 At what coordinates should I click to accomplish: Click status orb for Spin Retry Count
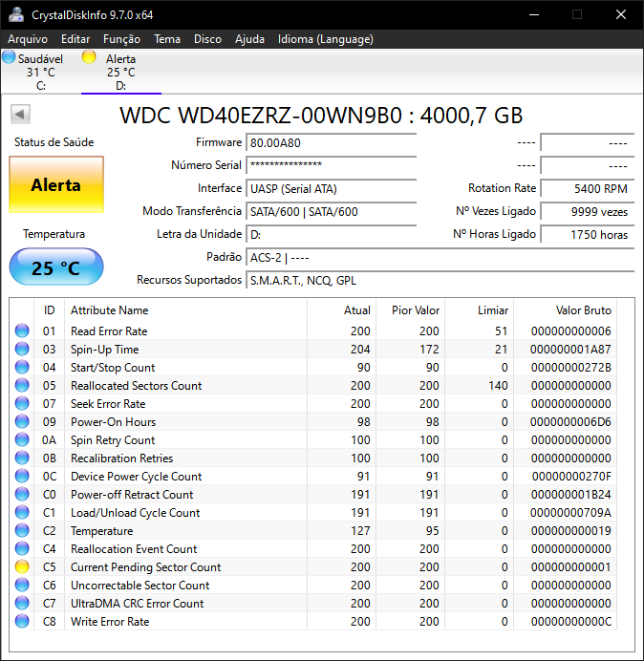click(22, 439)
